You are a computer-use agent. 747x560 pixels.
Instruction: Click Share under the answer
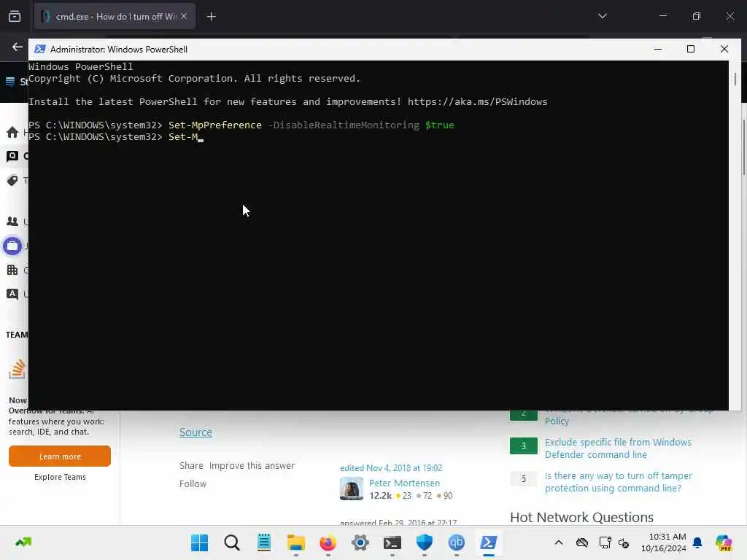point(191,465)
